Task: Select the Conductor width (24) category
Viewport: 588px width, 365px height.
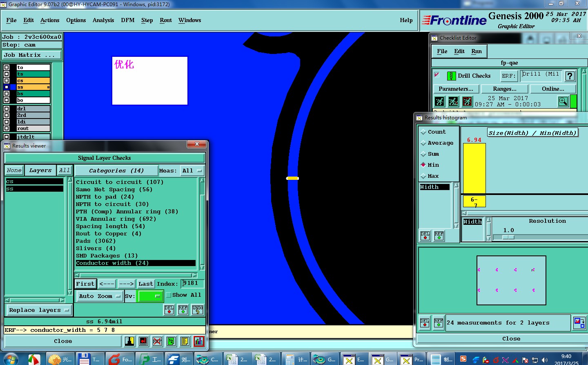Action: [x=136, y=263]
